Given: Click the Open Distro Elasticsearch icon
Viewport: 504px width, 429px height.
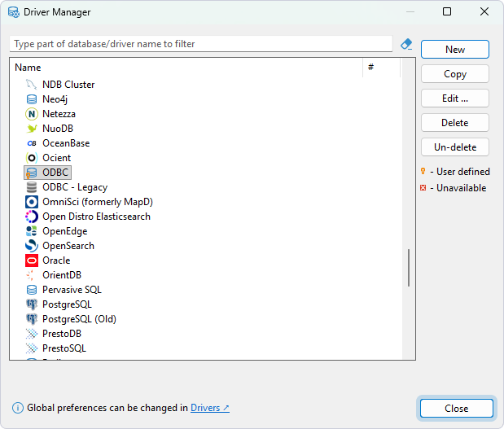Looking at the screenshot, I should [32, 217].
